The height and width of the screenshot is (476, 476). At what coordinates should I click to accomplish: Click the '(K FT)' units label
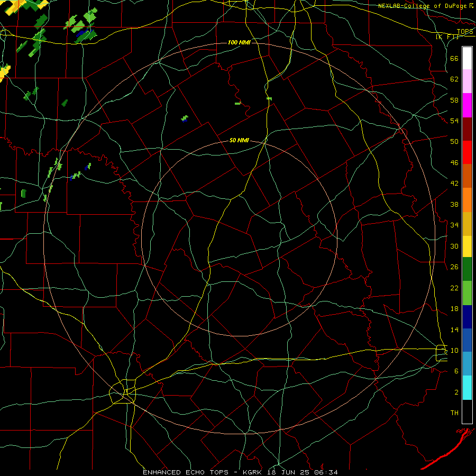[x=447, y=36]
